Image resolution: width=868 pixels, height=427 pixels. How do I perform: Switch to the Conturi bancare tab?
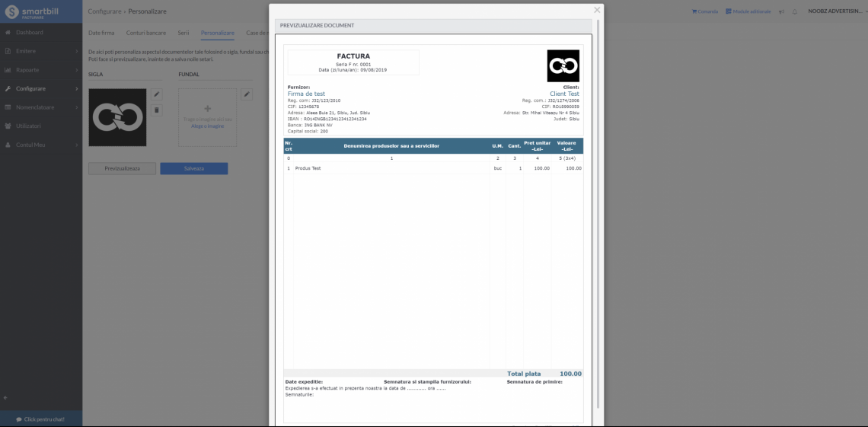pyautogui.click(x=145, y=33)
